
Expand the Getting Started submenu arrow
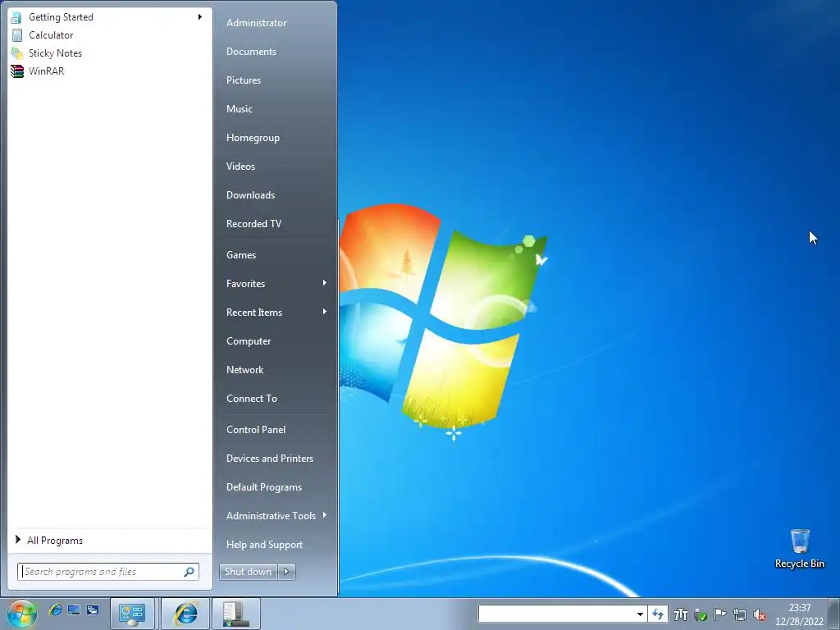(200, 17)
